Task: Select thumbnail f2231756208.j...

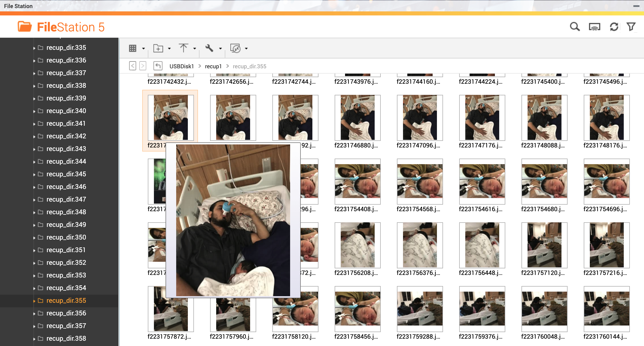Action: pyautogui.click(x=357, y=245)
